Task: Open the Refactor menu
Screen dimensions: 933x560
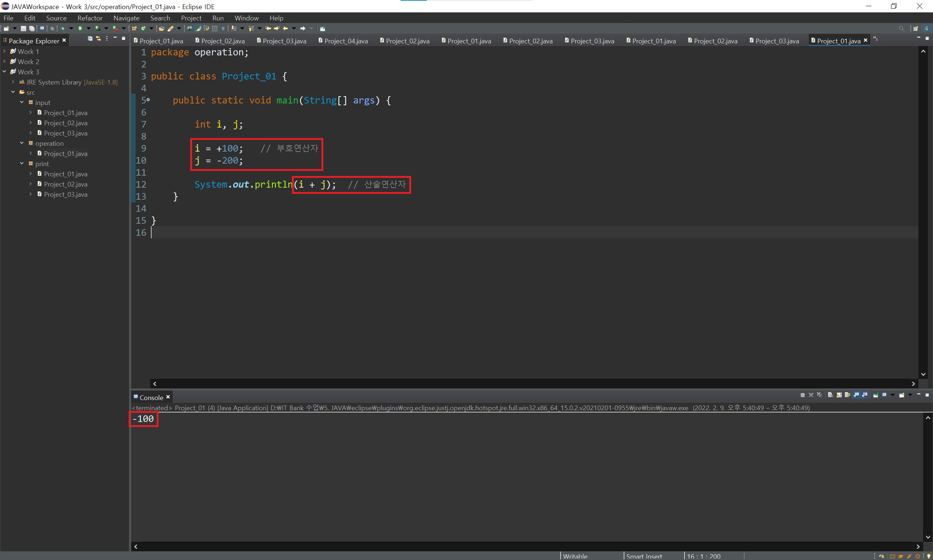Action: click(90, 18)
